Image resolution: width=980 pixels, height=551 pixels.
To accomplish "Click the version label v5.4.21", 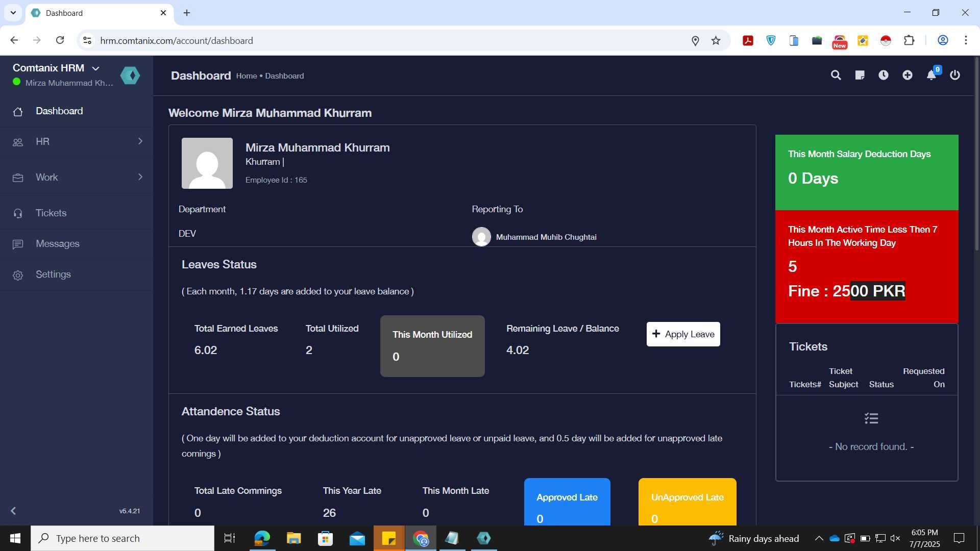I will click(130, 511).
